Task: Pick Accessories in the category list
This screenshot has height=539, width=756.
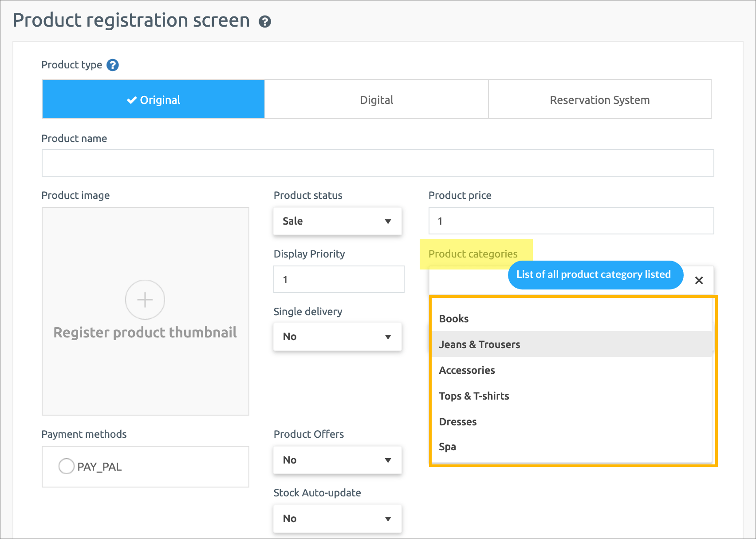Action: tap(467, 370)
